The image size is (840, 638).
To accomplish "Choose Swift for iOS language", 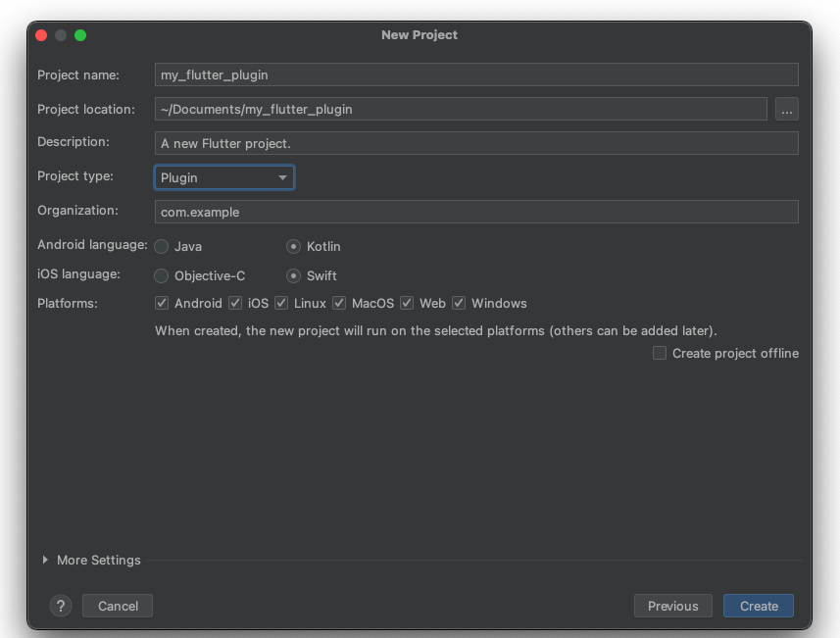I will point(293,276).
